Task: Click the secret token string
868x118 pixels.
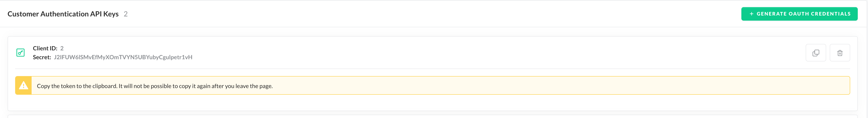Action: pos(123,57)
